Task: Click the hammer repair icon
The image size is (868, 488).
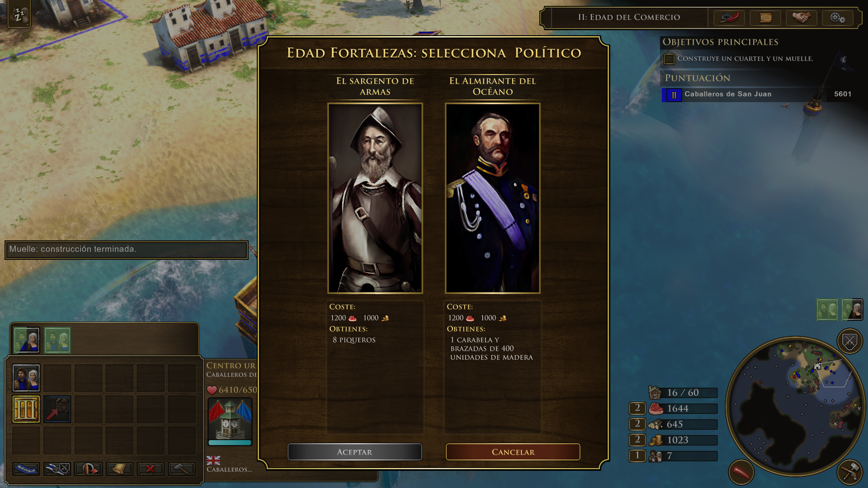Action: (x=181, y=469)
